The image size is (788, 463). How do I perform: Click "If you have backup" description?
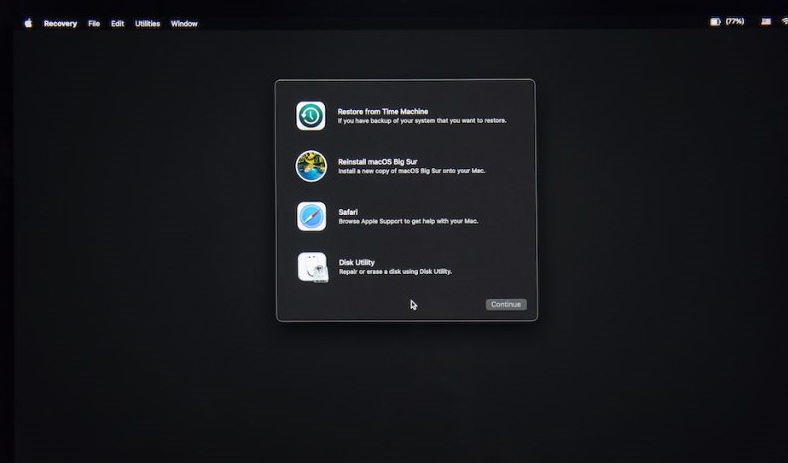point(422,121)
